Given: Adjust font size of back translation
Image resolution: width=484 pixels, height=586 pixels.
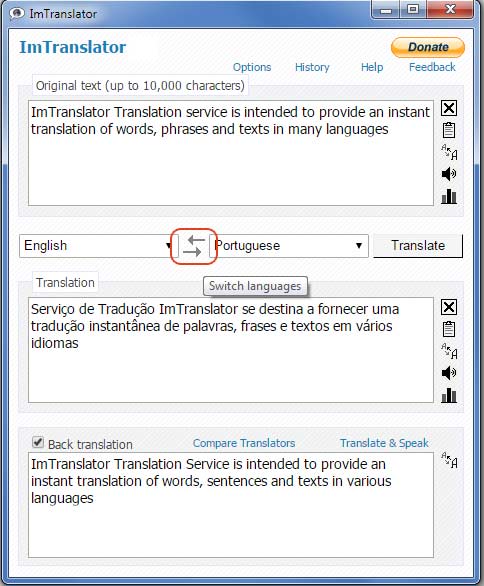Looking at the screenshot, I should tap(449, 460).
